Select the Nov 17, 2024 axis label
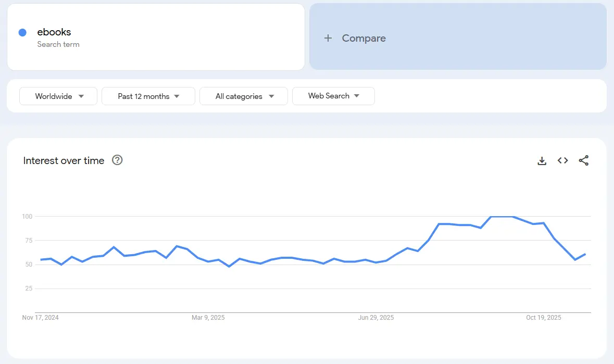 pyautogui.click(x=41, y=318)
